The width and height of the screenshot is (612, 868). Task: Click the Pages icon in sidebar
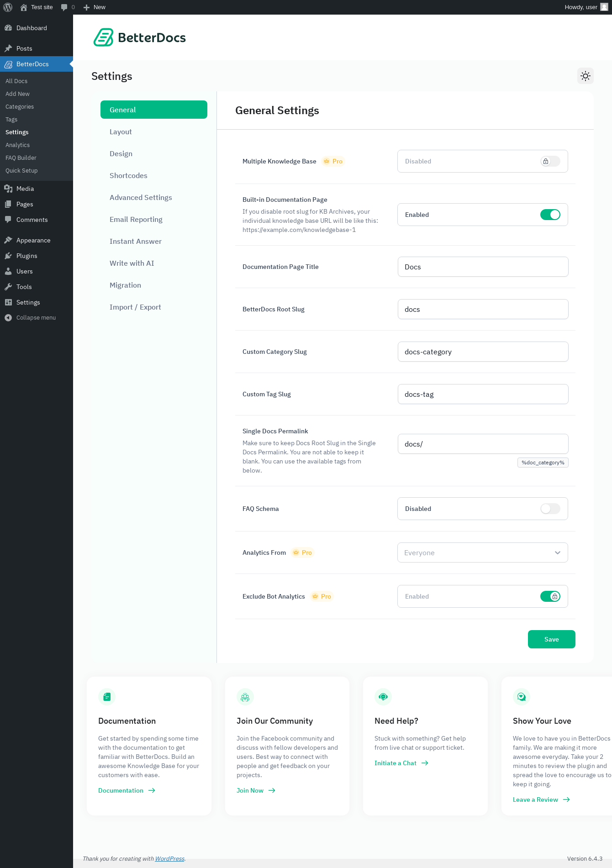[x=8, y=204]
